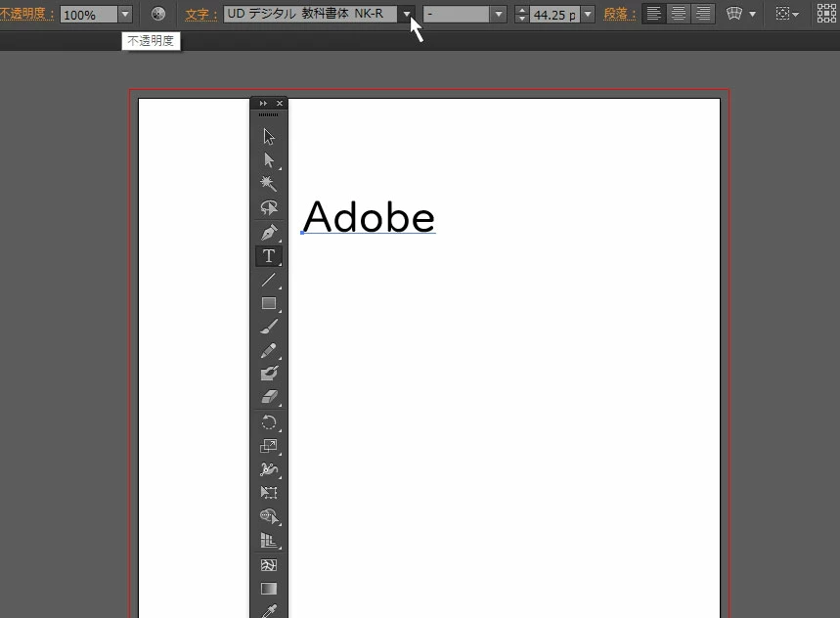Align paragraph text center
Screen dimensions: 840x618
pyautogui.click(x=679, y=14)
